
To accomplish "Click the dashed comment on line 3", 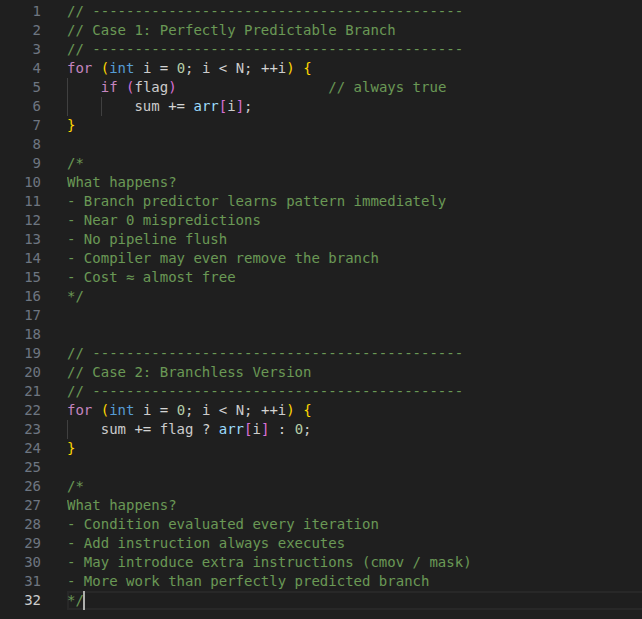I will 265,49.
